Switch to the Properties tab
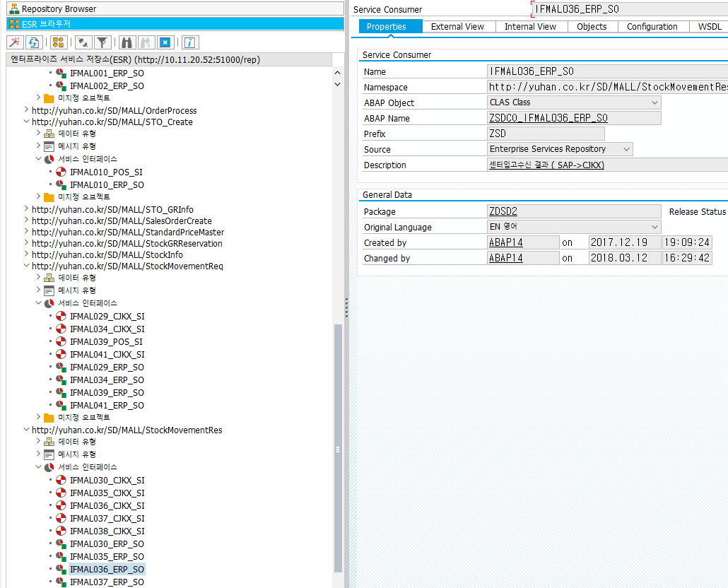This screenshot has height=588, width=728. [x=390, y=26]
